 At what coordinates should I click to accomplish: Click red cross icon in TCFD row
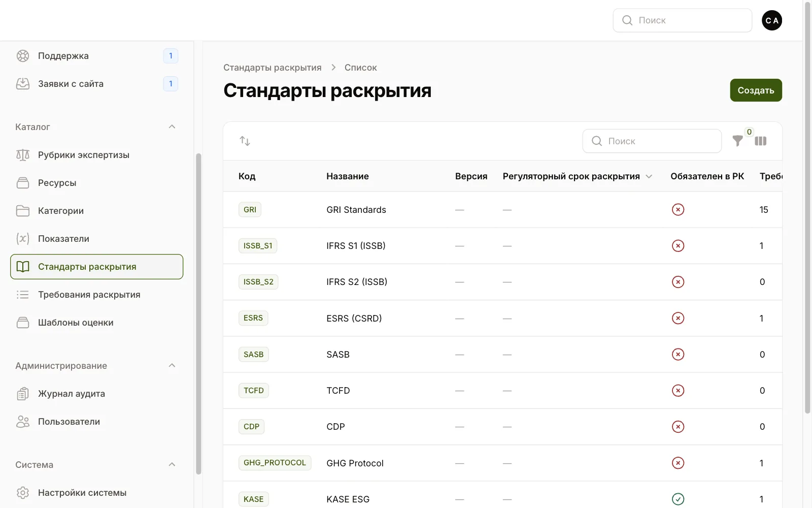[x=678, y=391]
